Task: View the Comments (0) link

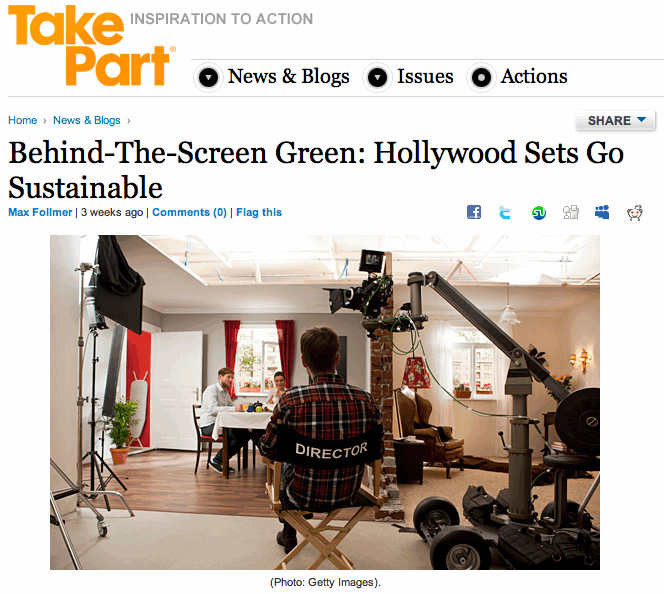Action: [189, 212]
